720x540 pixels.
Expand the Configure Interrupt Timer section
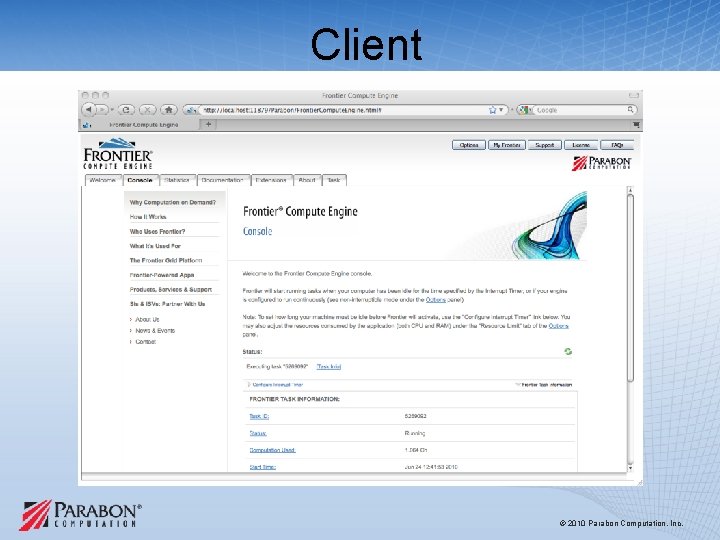point(276,385)
